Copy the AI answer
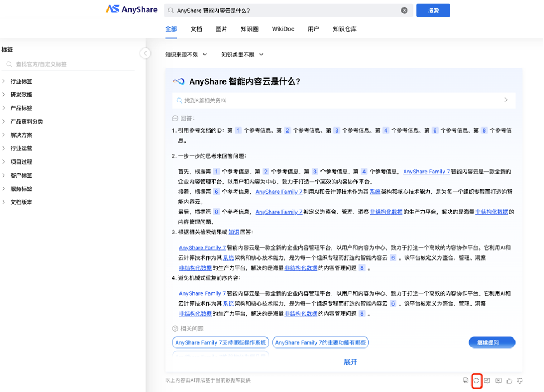 click(x=465, y=380)
